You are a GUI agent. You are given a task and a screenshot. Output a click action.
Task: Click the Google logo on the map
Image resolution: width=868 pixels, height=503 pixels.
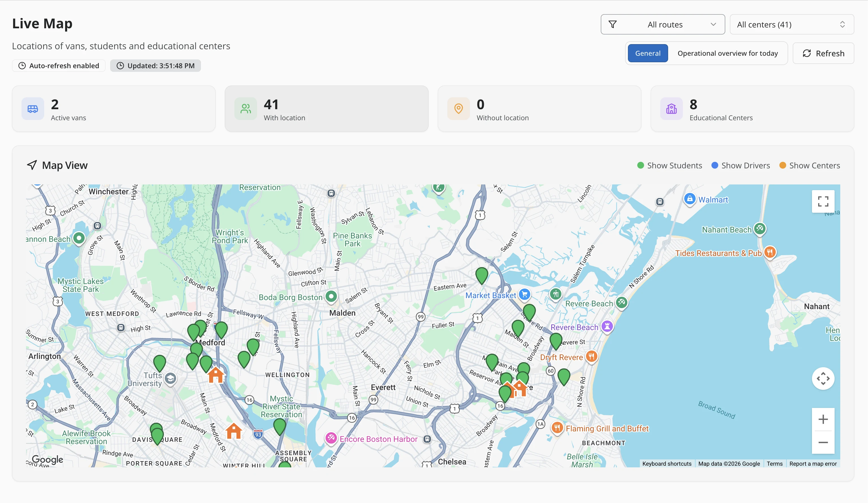(x=48, y=460)
